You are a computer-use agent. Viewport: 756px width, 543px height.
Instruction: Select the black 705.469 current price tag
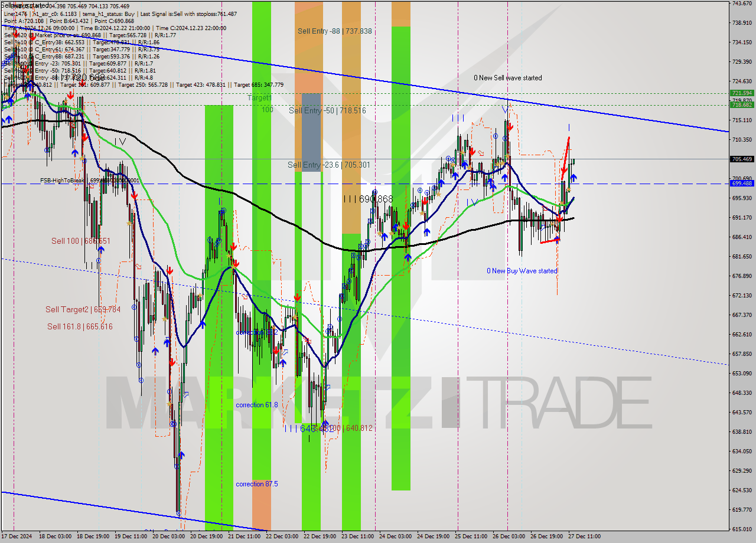tap(742, 159)
